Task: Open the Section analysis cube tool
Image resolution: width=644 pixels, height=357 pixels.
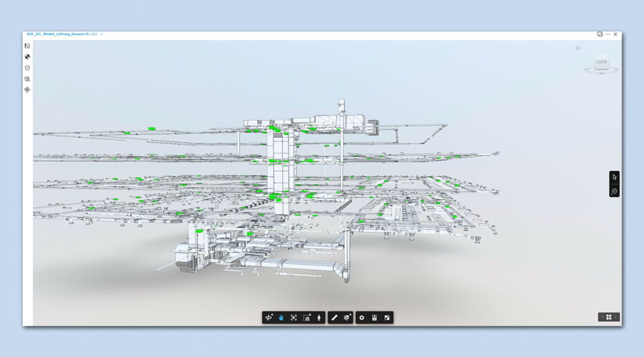Action: coord(347,318)
